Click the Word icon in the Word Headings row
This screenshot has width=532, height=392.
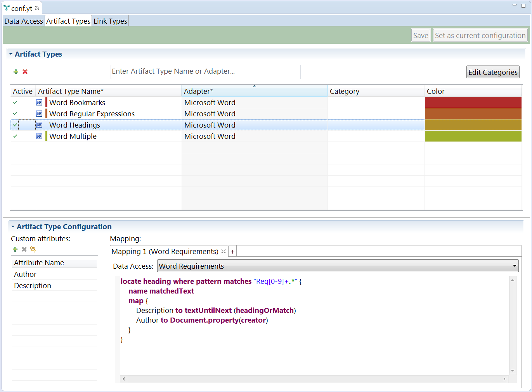[39, 125]
